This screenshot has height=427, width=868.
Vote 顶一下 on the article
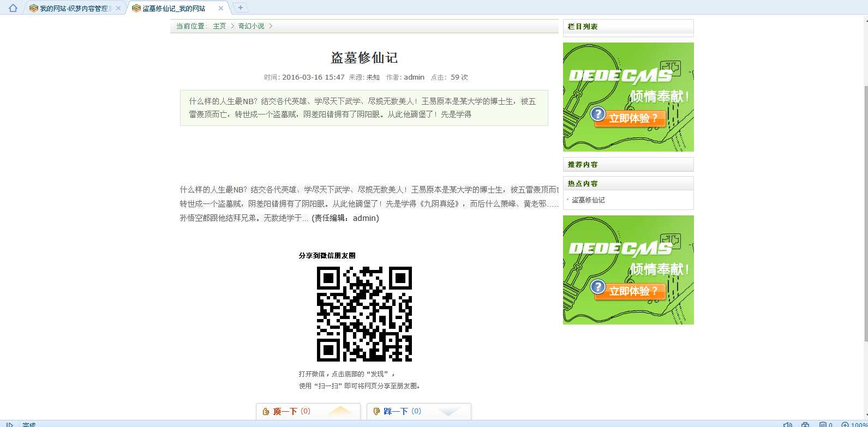pyautogui.click(x=308, y=411)
